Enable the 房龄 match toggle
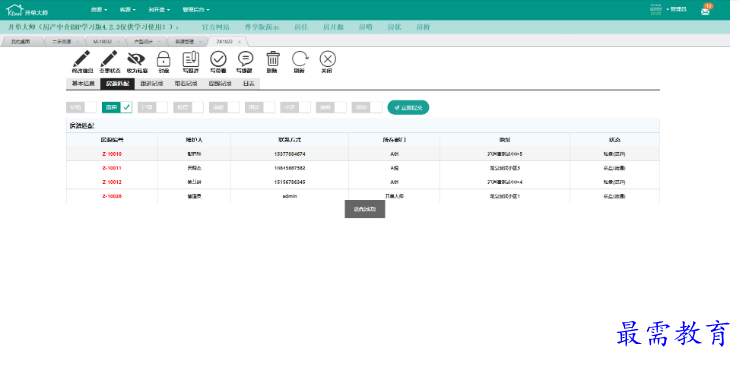The height and width of the screenshot is (365, 738). tap(225, 107)
